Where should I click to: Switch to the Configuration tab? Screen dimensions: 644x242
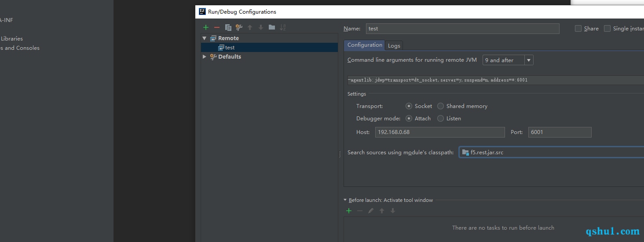click(x=365, y=45)
